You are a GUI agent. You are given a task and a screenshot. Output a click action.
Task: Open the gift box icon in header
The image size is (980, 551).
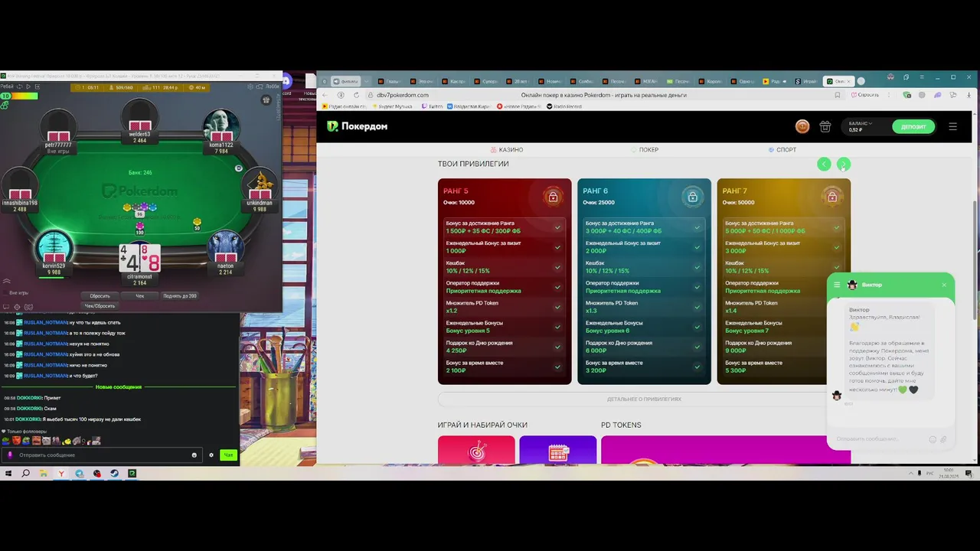click(825, 126)
